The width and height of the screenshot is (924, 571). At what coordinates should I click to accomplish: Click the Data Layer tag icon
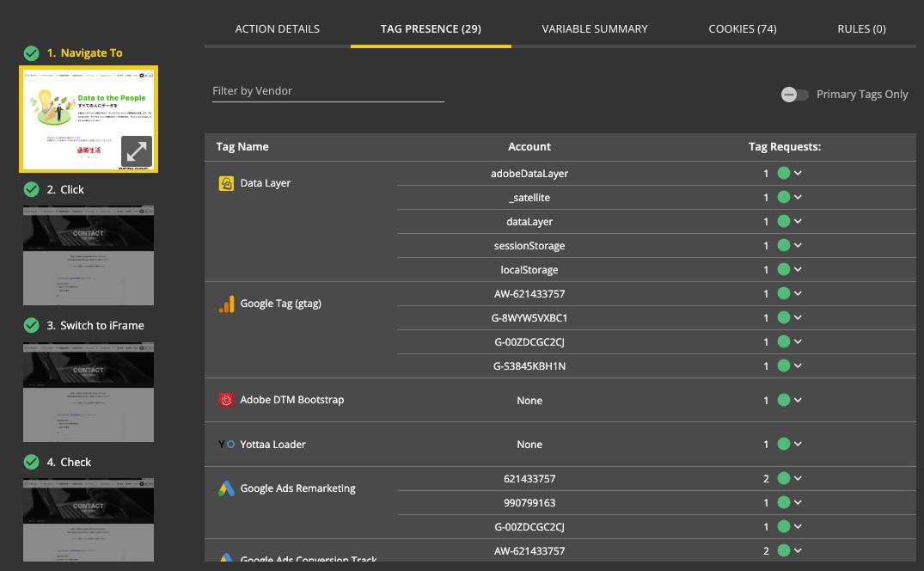(x=226, y=183)
